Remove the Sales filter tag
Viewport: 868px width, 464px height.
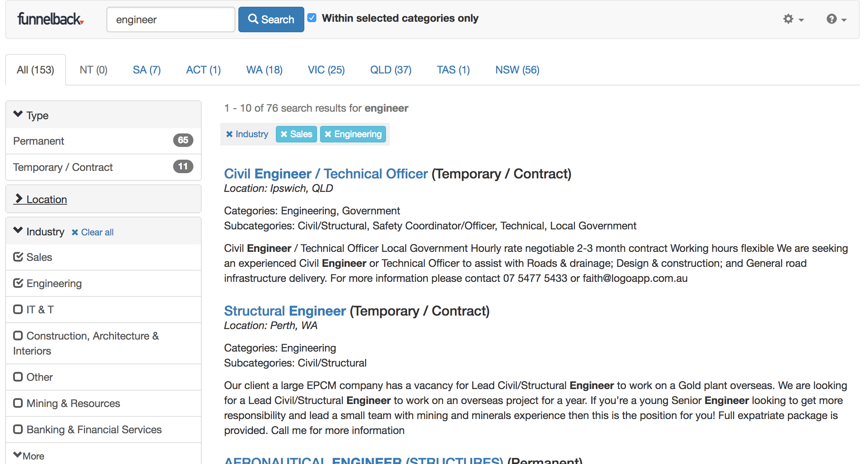(x=296, y=134)
